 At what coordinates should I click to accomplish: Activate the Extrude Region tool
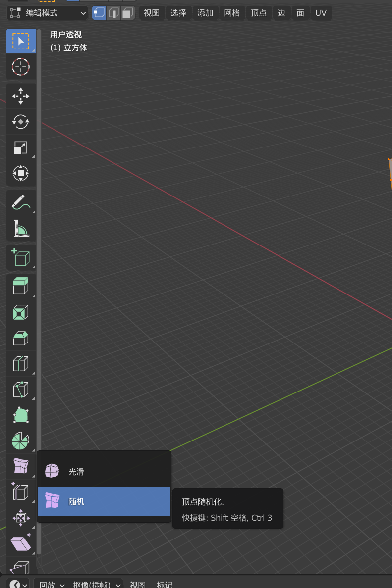pos(21,287)
